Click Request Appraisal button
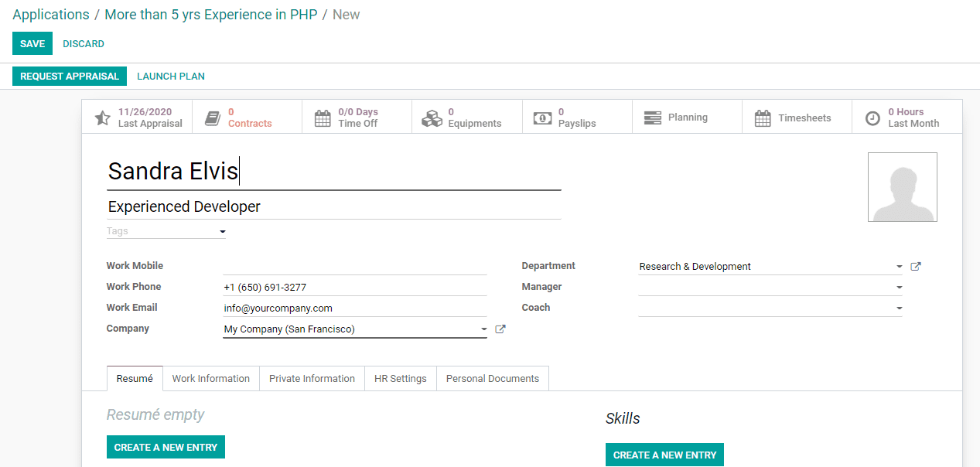The height and width of the screenshot is (467, 980). tap(70, 77)
